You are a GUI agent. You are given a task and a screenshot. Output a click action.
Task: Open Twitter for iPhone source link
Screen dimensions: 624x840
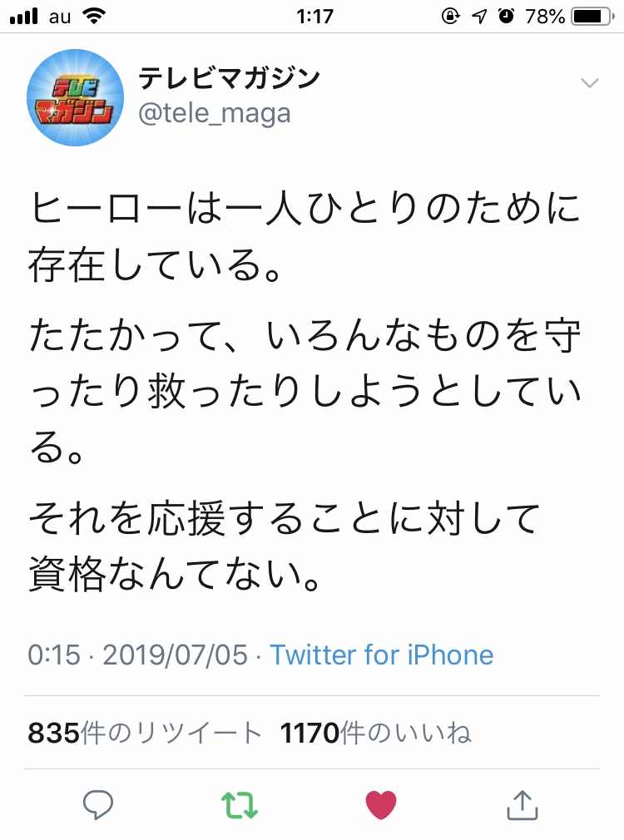(x=381, y=655)
